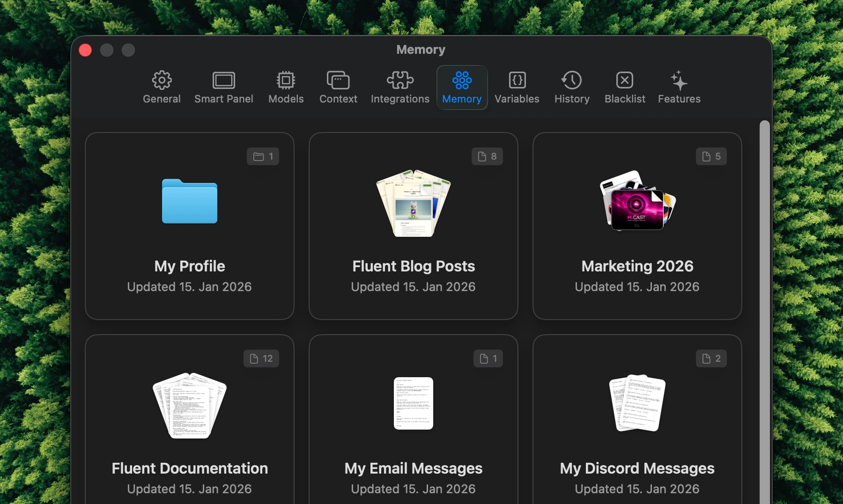Select the Smart Panel icon
843x504 pixels.
coord(223,80)
